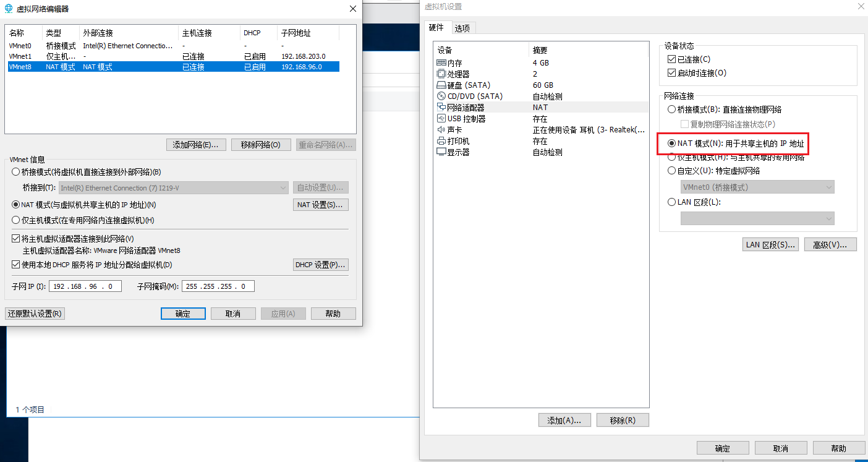This screenshot has height=462, width=868.
Task: Click the CD/DVD (SATA) device icon
Action: [441, 96]
